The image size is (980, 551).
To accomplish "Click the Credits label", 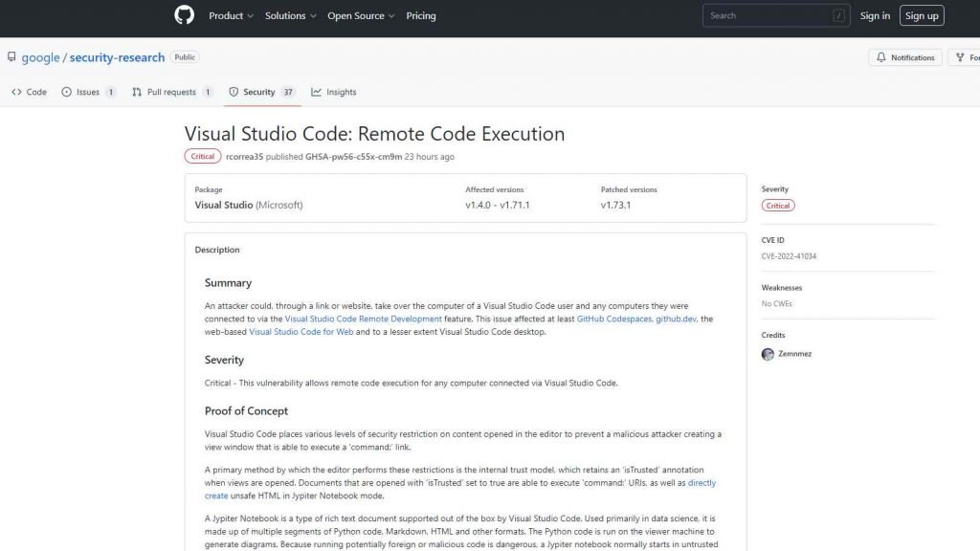I will pos(773,335).
